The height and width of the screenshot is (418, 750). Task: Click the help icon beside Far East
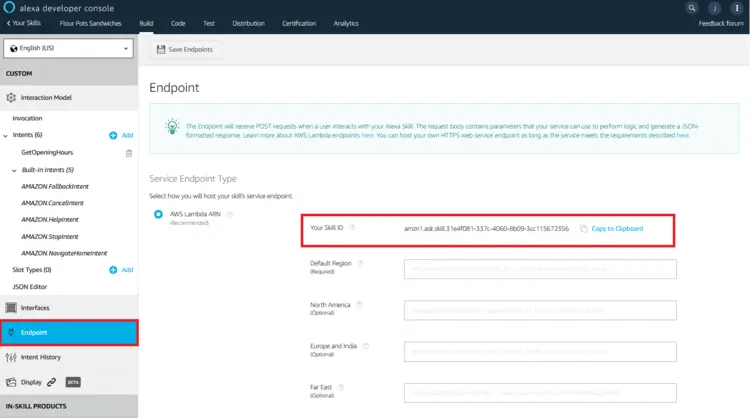(341, 387)
